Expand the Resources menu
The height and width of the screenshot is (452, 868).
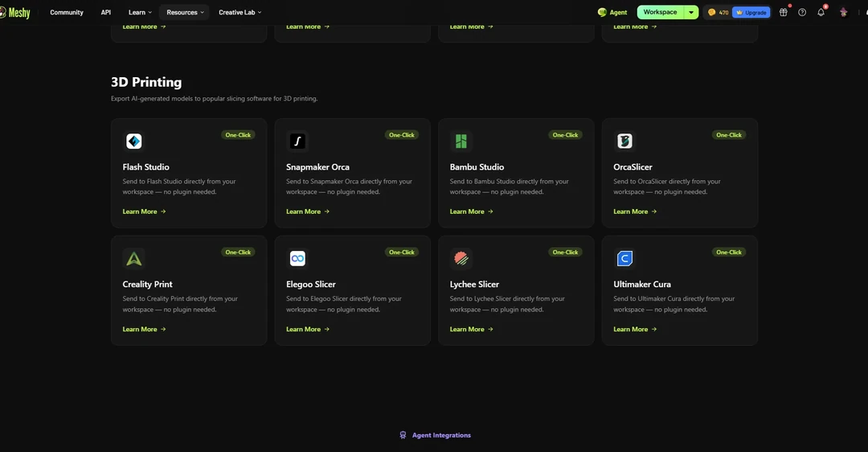click(185, 12)
